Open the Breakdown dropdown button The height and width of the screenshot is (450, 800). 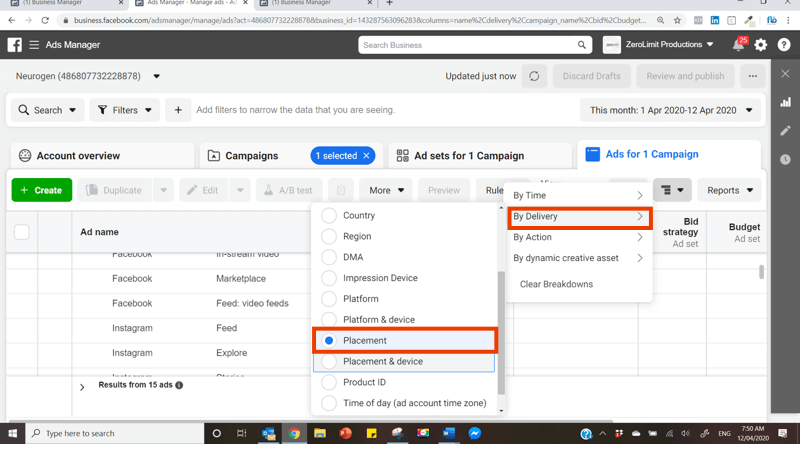pos(672,190)
